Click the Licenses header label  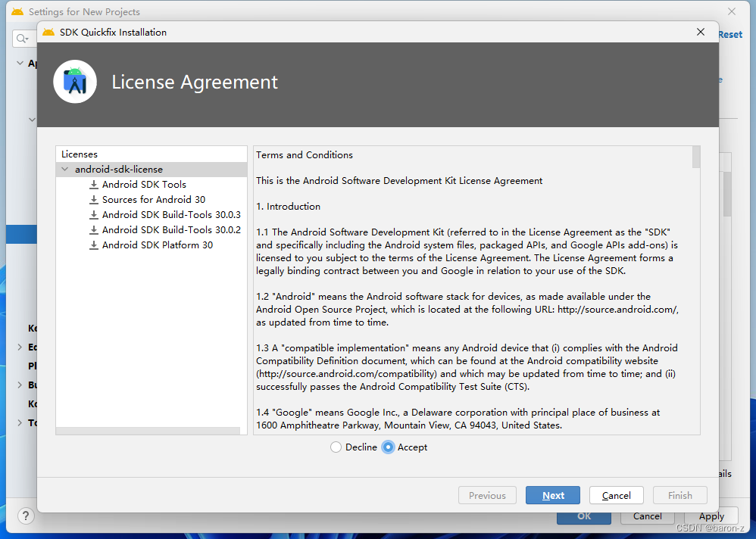pos(79,154)
